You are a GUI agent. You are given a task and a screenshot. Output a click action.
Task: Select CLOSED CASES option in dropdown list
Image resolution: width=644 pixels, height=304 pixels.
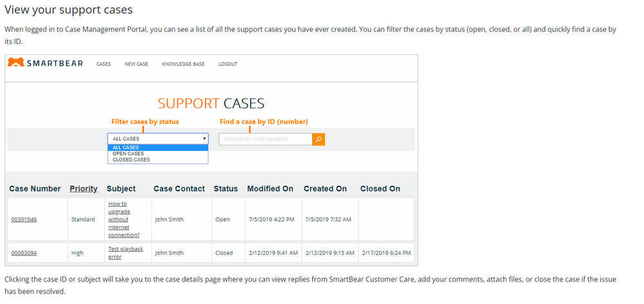(158, 160)
